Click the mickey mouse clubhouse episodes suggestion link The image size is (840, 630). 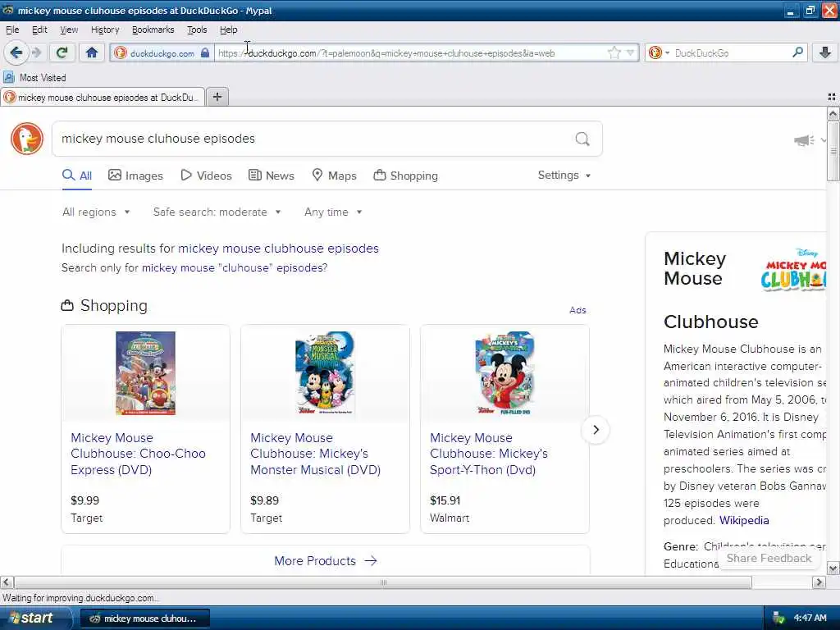(x=278, y=249)
